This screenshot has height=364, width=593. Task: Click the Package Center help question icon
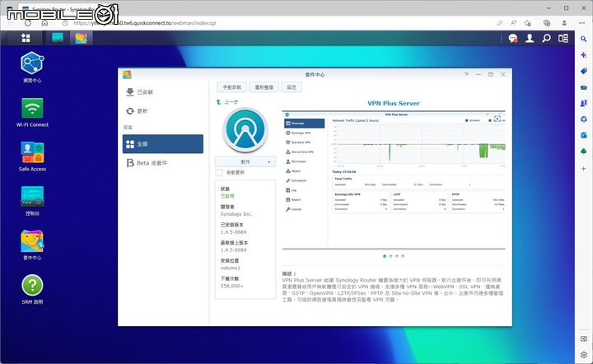[x=466, y=74]
